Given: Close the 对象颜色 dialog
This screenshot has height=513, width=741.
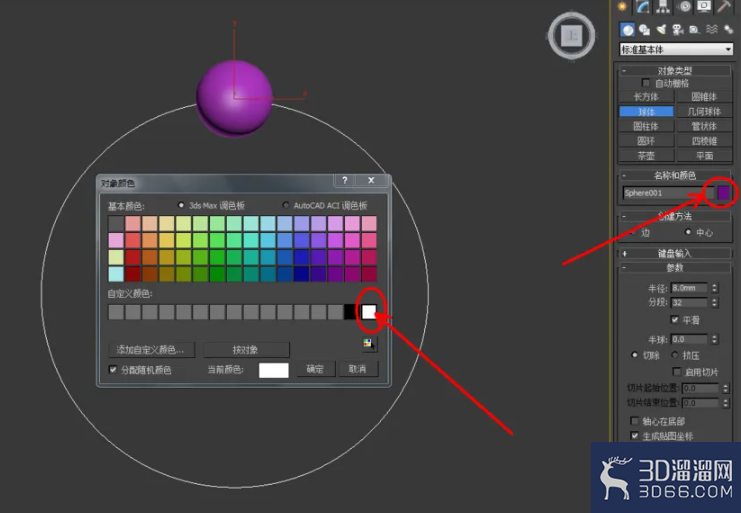Looking at the screenshot, I should click(x=371, y=180).
